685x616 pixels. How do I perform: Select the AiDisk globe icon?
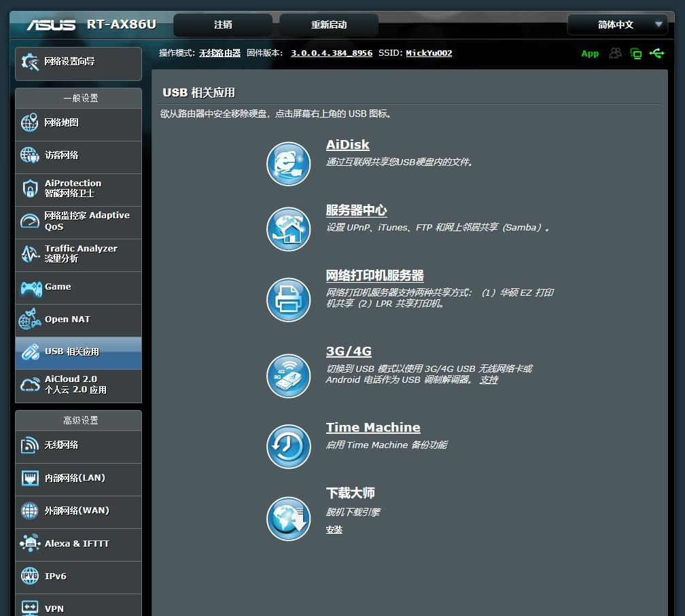click(288, 163)
